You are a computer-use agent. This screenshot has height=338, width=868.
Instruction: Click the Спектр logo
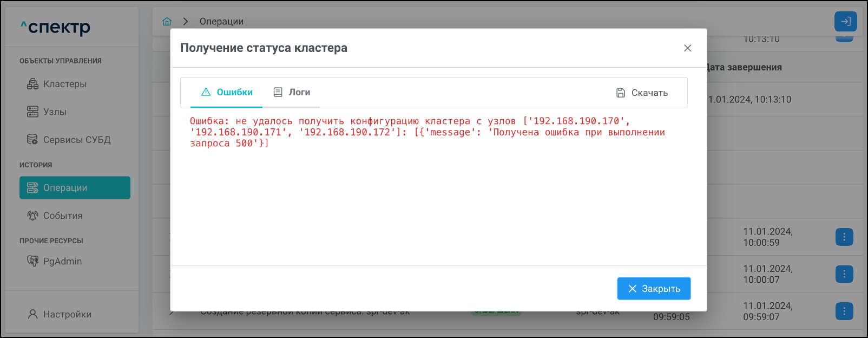tap(56, 27)
